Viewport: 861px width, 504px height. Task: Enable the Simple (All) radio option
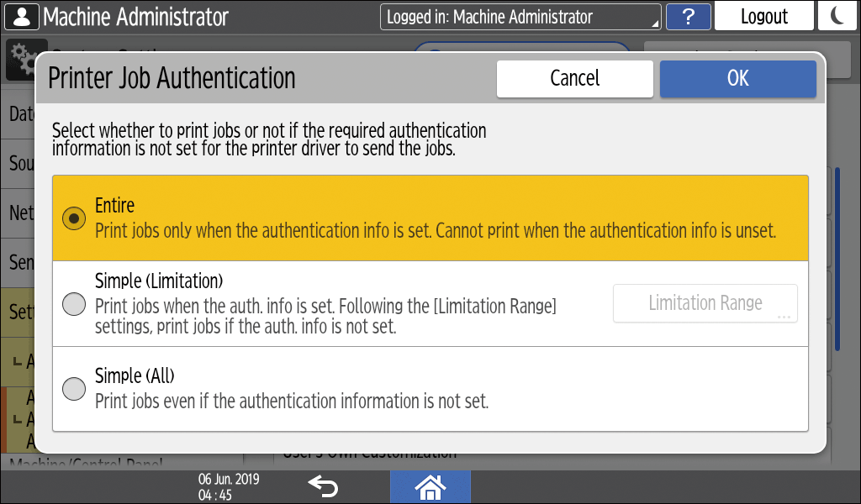75,389
